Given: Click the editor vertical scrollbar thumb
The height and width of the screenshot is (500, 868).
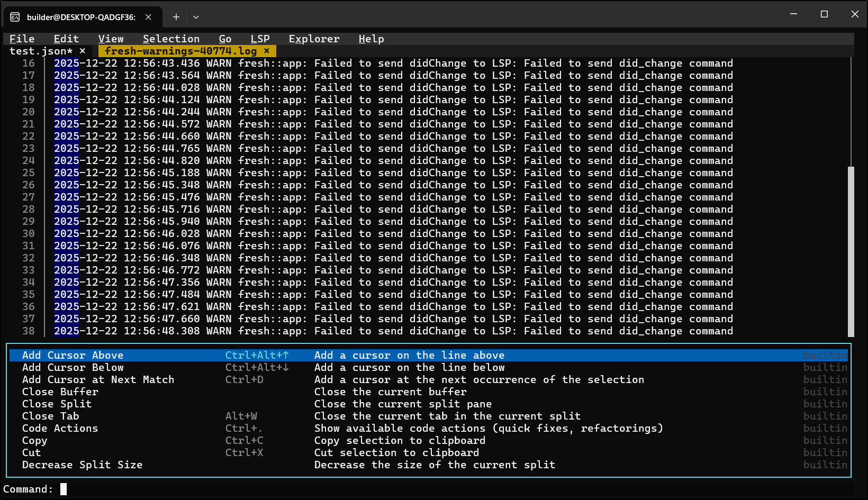Looking at the screenshot, I should 851,251.
